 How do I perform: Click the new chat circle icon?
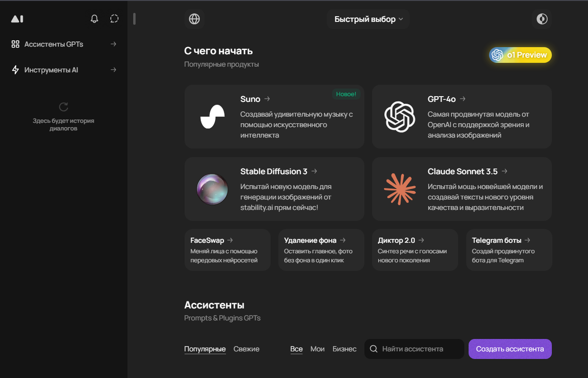click(x=114, y=19)
